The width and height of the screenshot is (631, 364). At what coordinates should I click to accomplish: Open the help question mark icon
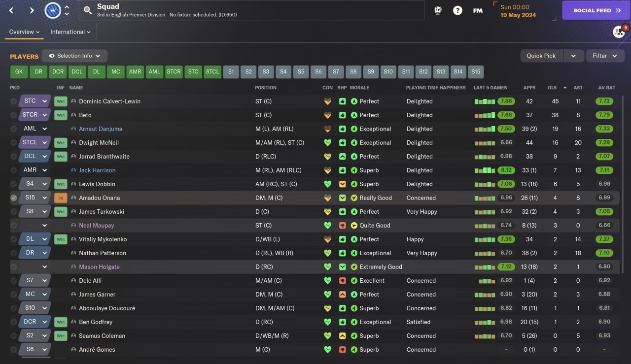pos(457,10)
